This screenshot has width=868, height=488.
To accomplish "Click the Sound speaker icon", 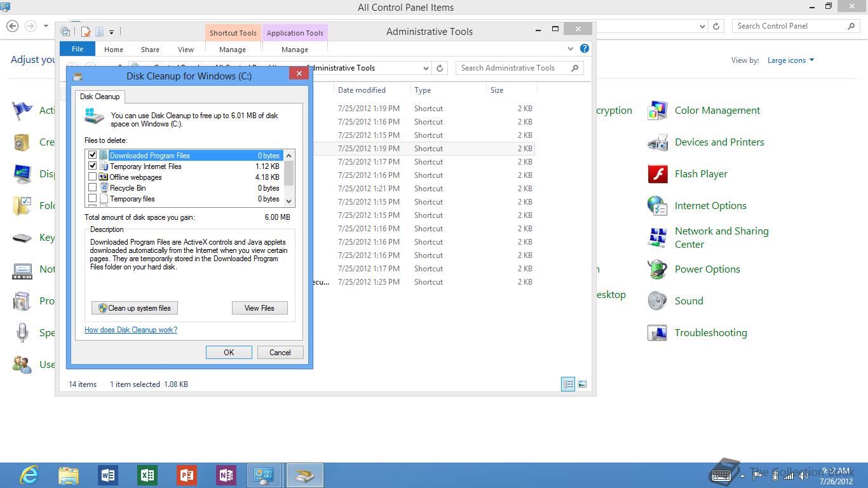I will [658, 301].
